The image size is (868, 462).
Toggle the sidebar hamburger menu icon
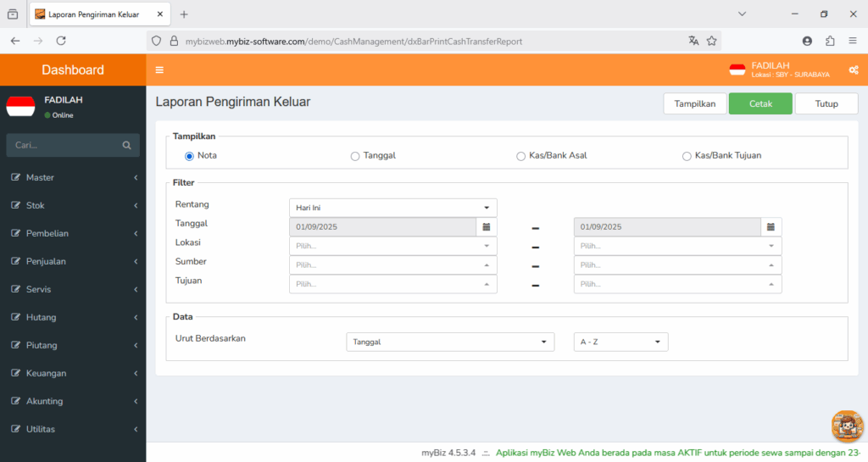point(159,70)
